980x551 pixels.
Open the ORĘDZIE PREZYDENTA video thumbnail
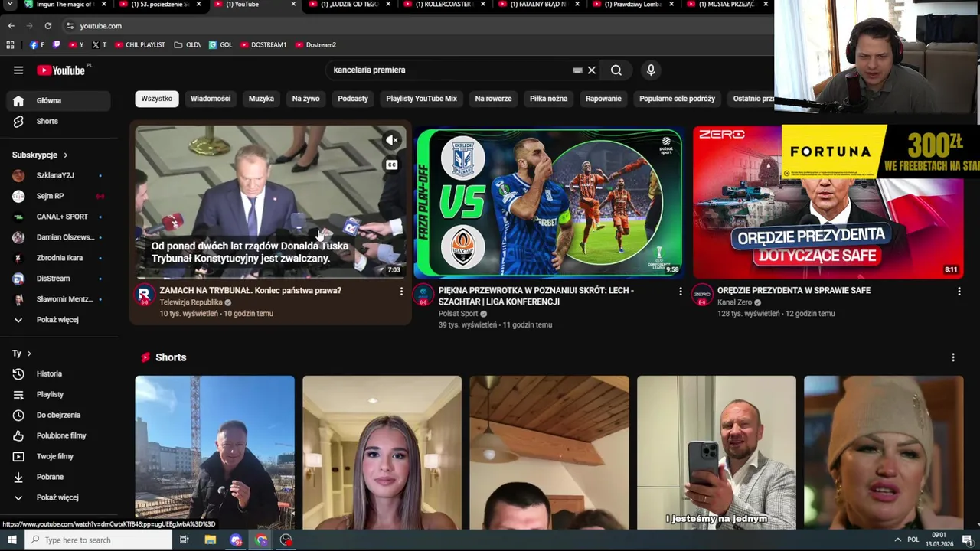pos(828,203)
